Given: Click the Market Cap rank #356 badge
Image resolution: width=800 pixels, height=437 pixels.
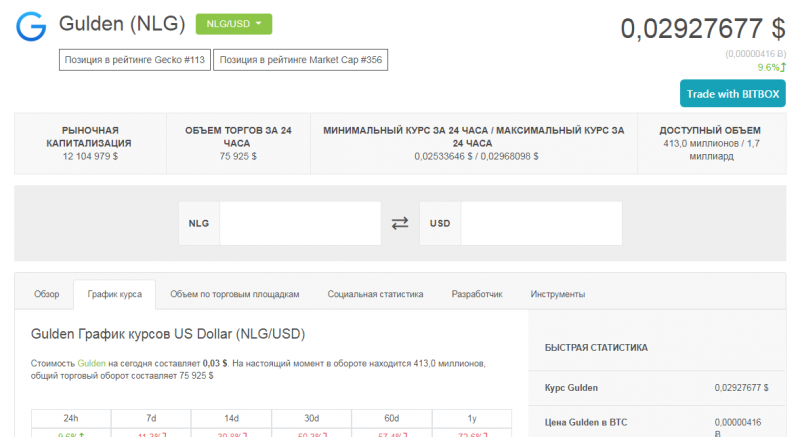Looking at the screenshot, I should click(x=301, y=60).
